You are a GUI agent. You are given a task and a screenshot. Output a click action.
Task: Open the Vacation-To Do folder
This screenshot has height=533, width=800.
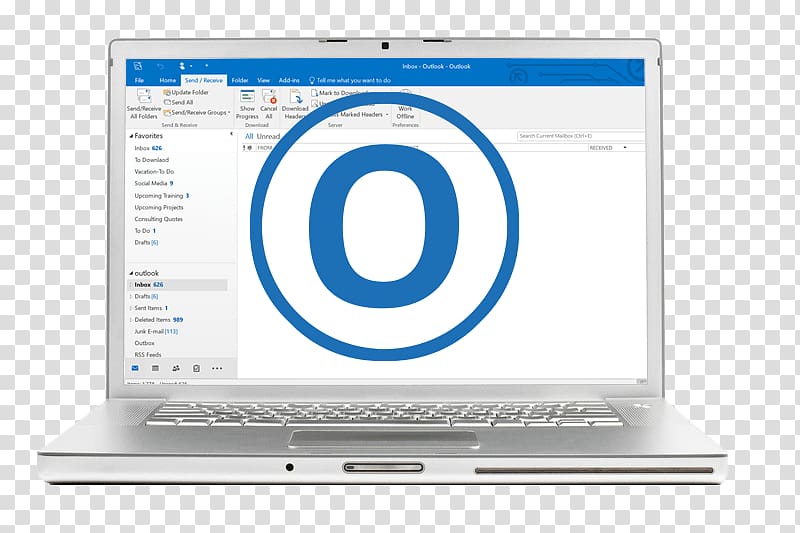(x=154, y=172)
